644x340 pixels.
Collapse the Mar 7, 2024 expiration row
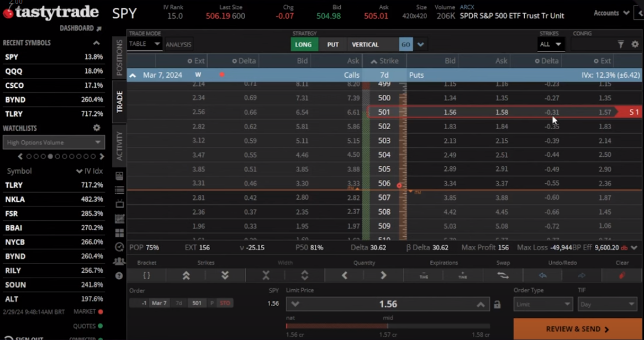133,75
